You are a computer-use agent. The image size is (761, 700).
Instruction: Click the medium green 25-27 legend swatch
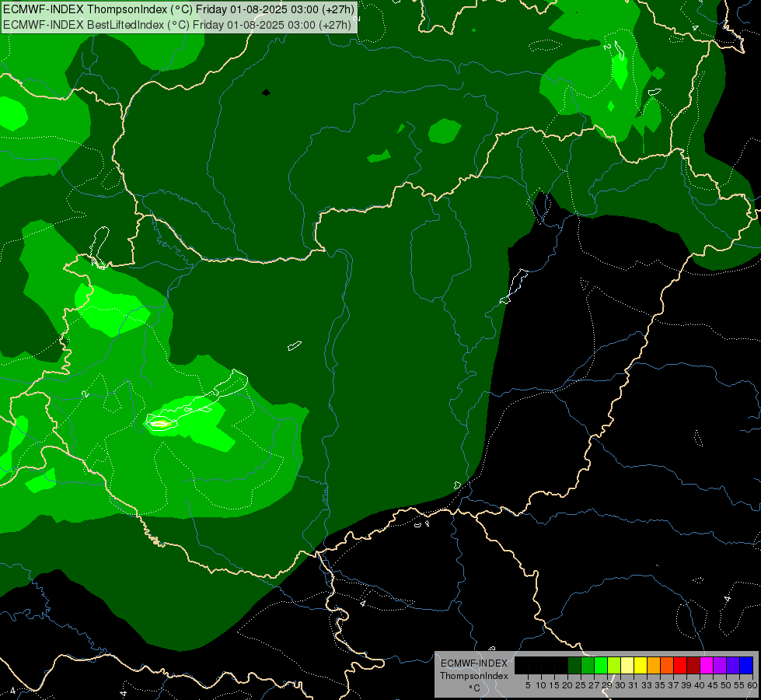(588, 666)
